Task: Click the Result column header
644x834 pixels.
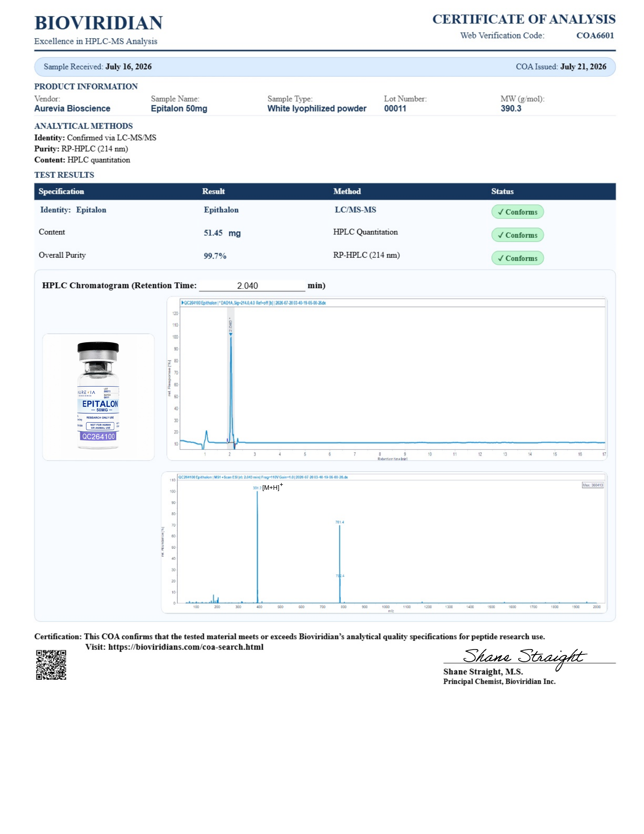Action: tap(213, 191)
